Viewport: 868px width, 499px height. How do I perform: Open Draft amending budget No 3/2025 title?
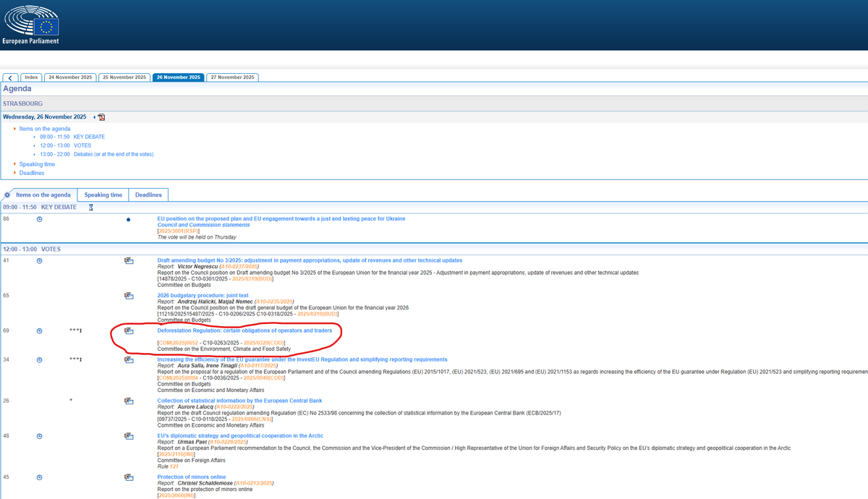310,260
